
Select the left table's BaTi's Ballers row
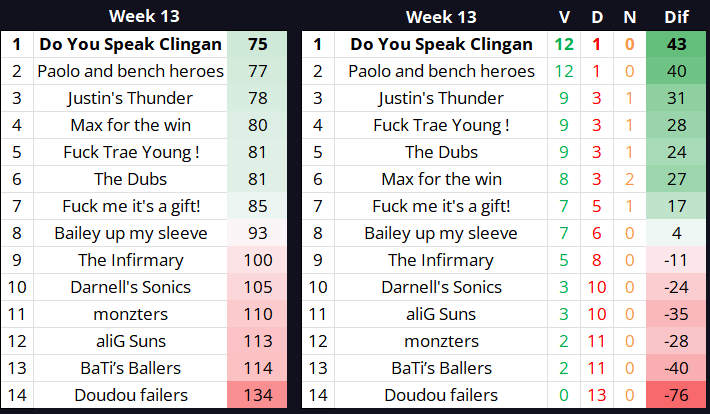pos(144,368)
